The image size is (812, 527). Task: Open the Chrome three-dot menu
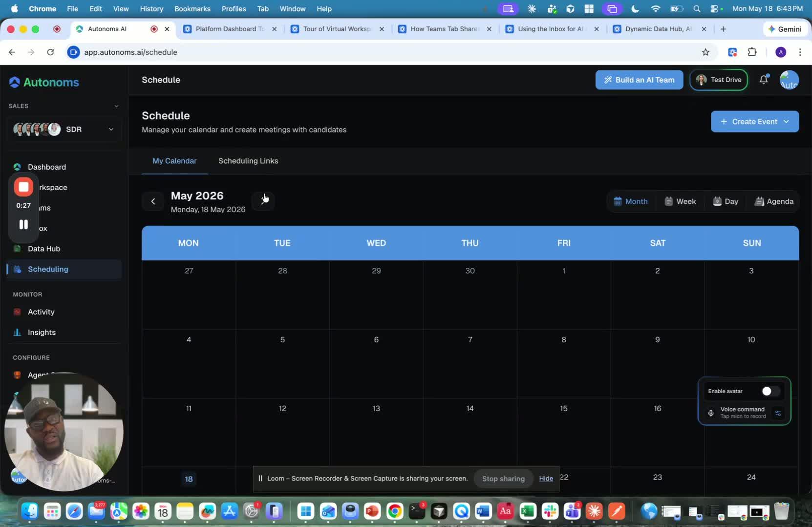coord(800,52)
